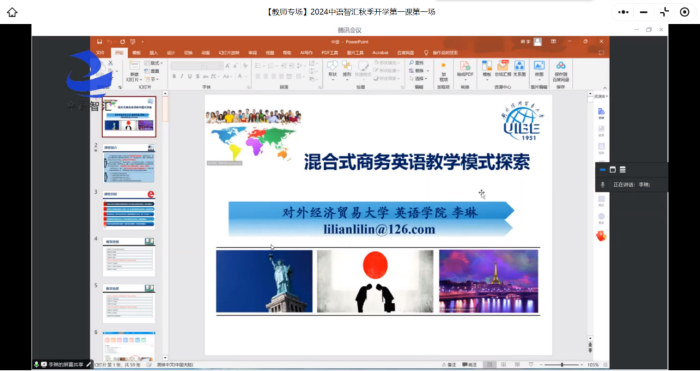
Task: Click the Picture Tools (图片工具) tab
Action: click(x=355, y=53)
